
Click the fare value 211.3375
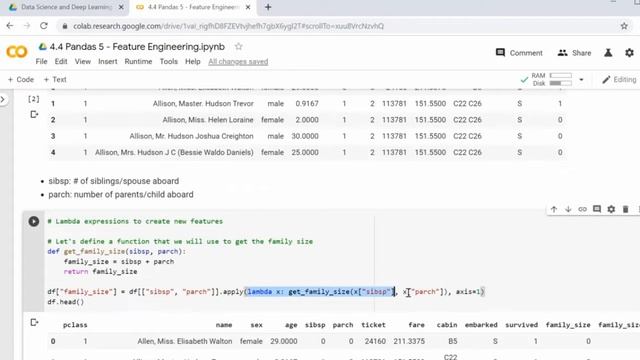pos(409,341)
